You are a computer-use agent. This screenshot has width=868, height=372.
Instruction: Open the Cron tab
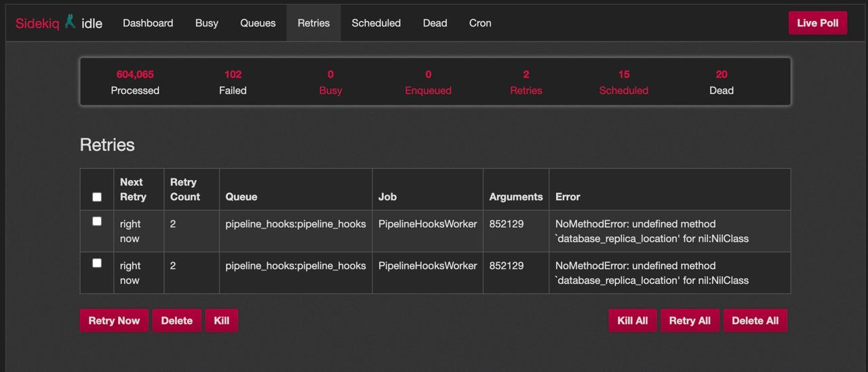click(x=480, y=23)
